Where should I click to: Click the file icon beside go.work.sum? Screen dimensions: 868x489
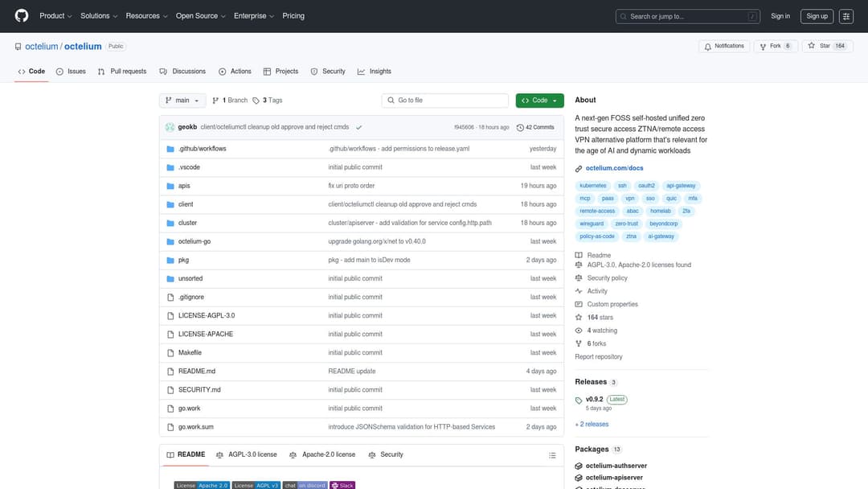tap(170, 427)
